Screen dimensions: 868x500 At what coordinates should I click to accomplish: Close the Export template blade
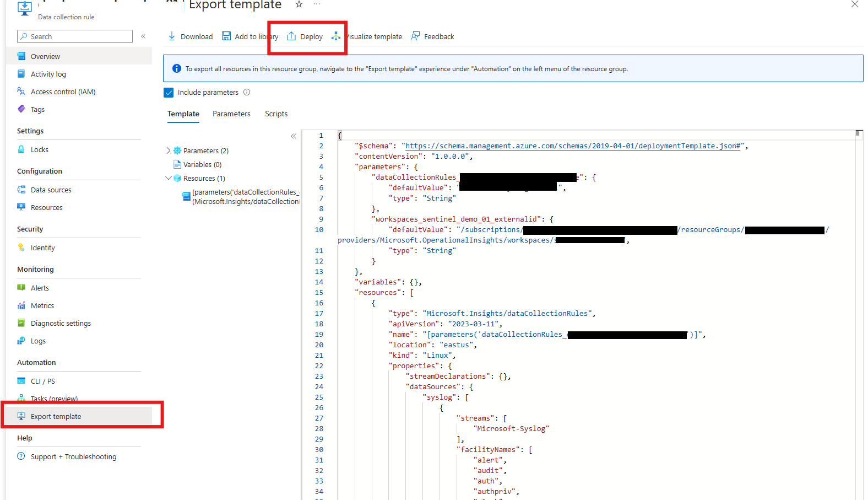(855, 4)
